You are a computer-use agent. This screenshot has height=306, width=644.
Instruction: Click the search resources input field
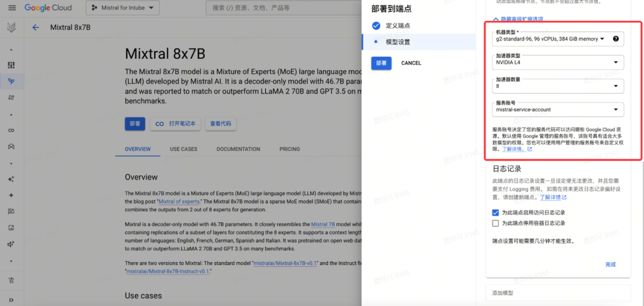tap(284, 8)
